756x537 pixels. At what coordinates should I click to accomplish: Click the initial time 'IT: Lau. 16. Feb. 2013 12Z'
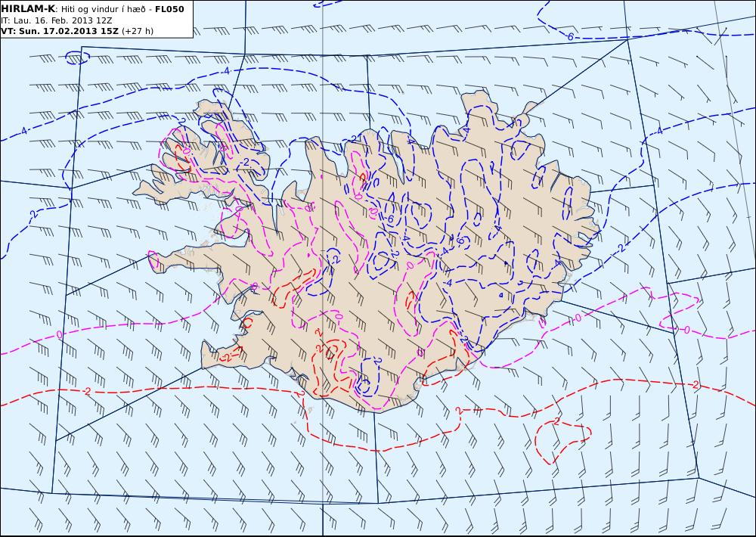[57, 20]
